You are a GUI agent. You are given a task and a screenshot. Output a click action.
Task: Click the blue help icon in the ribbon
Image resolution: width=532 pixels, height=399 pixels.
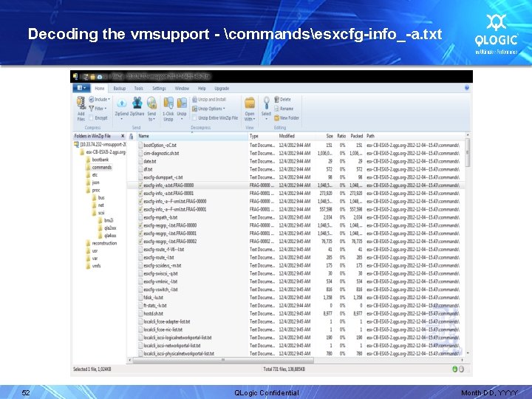click(467, 87)
